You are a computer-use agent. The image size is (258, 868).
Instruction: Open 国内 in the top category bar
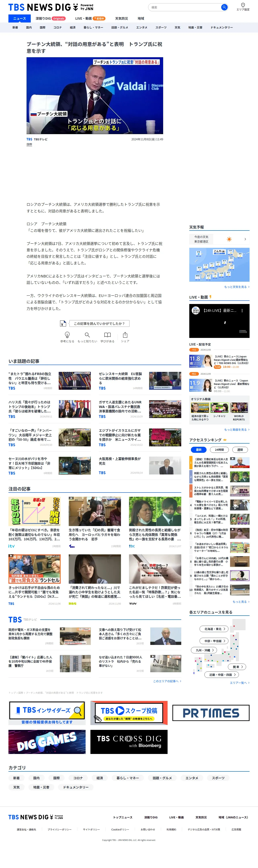point(29,28)
